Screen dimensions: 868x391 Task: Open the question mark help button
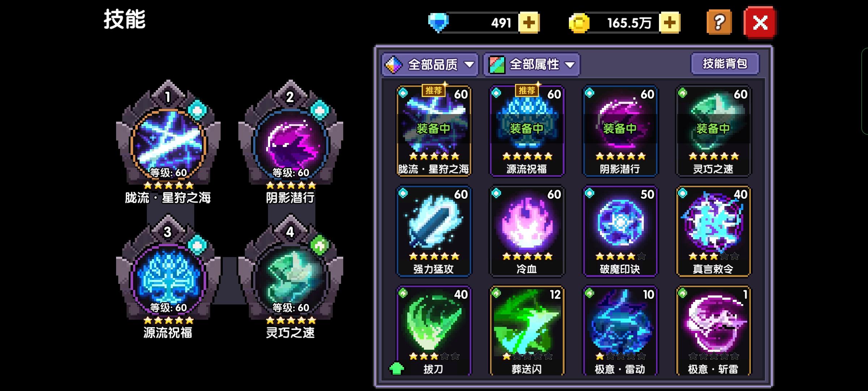click(719, 23)
